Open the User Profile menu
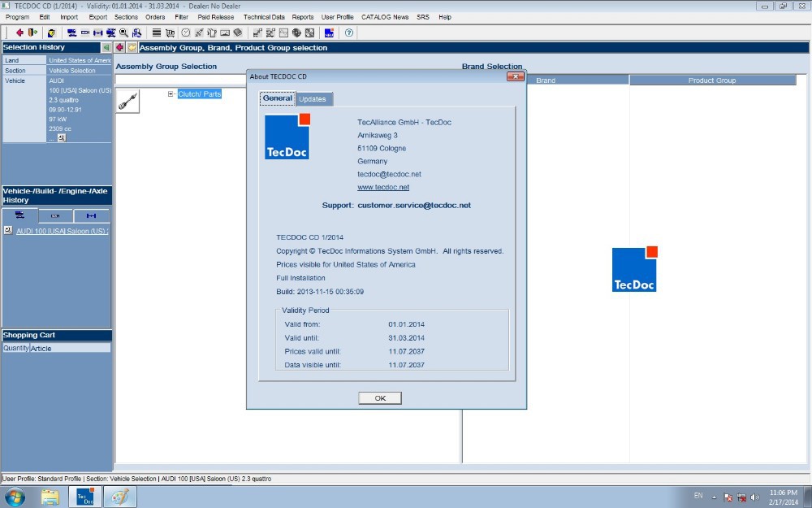Image resolution: width=812 pixels, height=508 pixels. pos(338,17)
